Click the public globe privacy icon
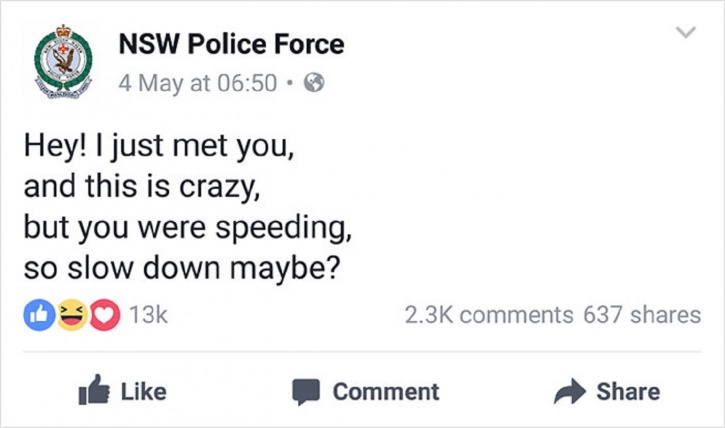Viewport: 725px width, 428px height. (314, 83)
